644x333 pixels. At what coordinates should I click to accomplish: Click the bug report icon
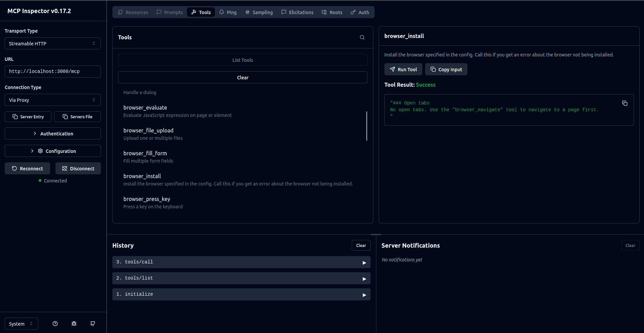coord(74,324)
